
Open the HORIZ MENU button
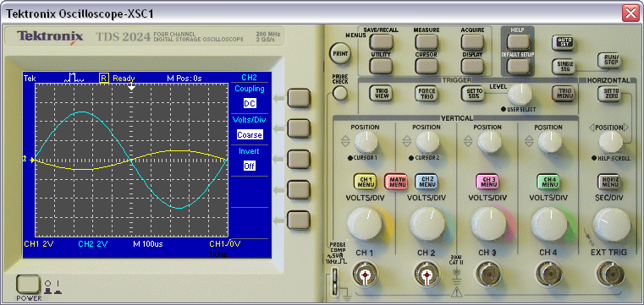609,182
